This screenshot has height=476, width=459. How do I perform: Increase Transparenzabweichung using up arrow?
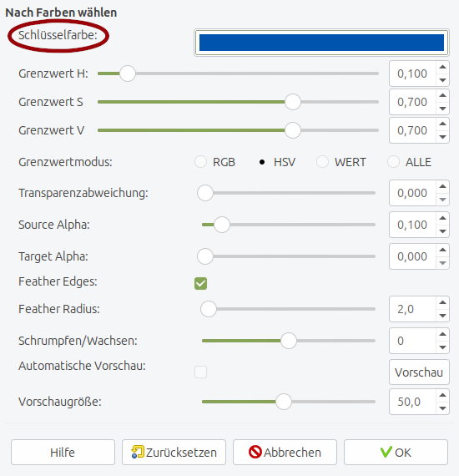(x=442, y=186)
